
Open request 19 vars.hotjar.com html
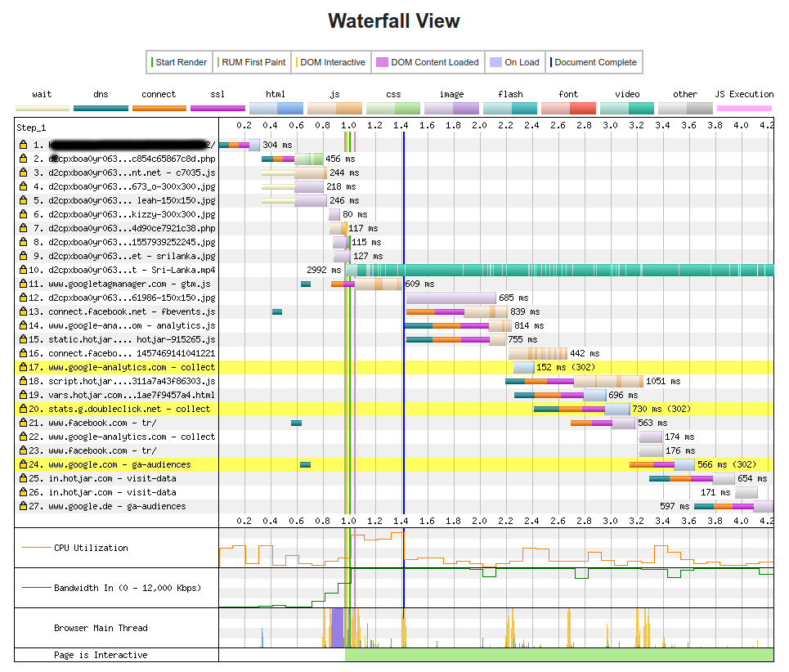[x=132, y=396]
